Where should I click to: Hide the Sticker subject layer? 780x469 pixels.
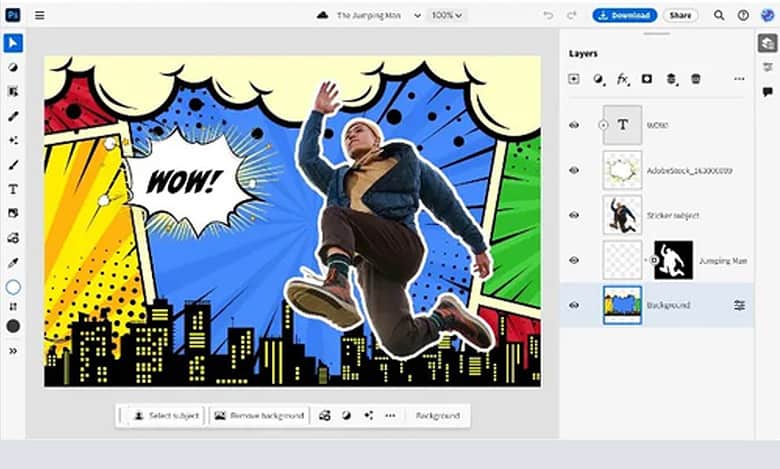click(x=574, y=215)
